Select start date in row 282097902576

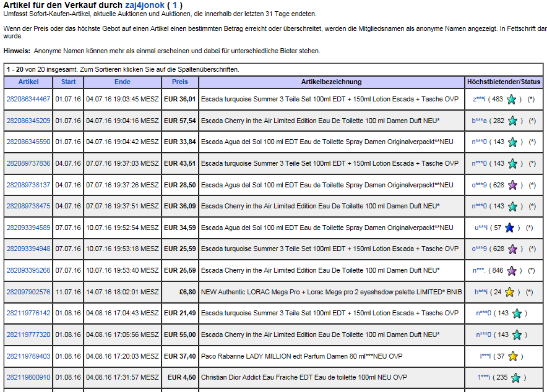click(x=68, y=292)
